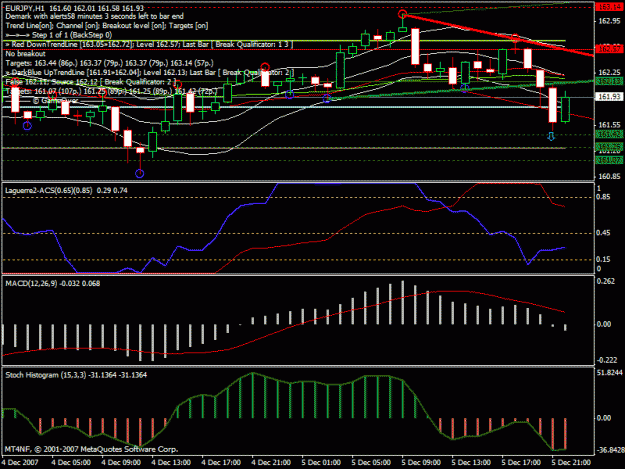Viewport: 625px width, 469px height.
Task: Click the 0.15 level on the Laguerre scale
Action: (603, 259)
